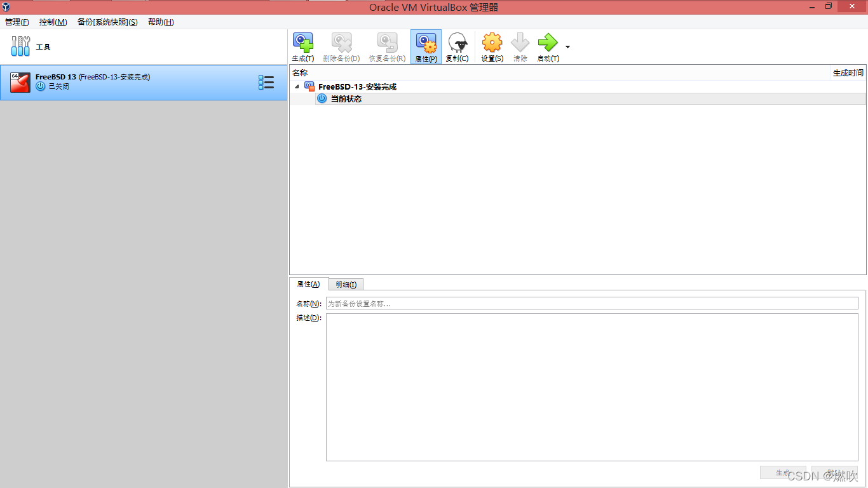The height and width of the screenshot is (488, 868).
Task: Open 设置(S) gear icon in toolbar
Action: point(492,43)
